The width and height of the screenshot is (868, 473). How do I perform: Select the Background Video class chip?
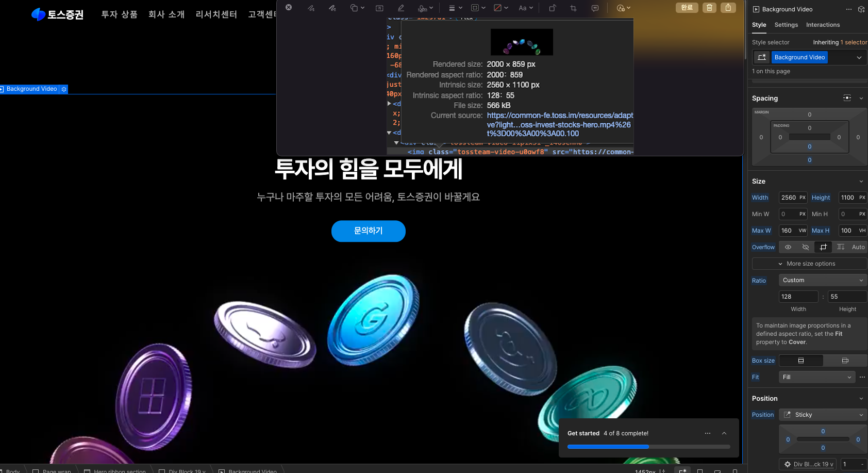point(799,57)
